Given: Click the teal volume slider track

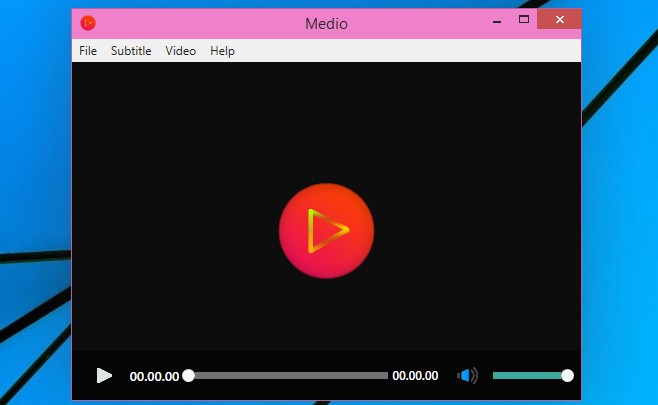Looking at the screenshot, I should point(529,376).
